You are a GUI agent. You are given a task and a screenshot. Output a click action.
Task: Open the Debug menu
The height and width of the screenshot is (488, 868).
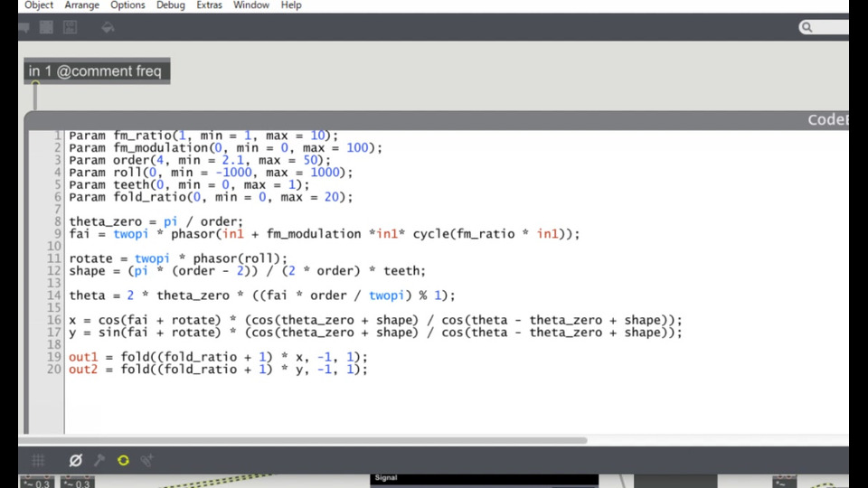(171, 5)
